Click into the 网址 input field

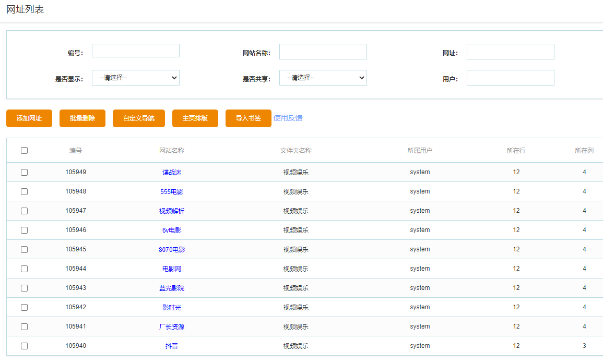click(x=510, y=52)
